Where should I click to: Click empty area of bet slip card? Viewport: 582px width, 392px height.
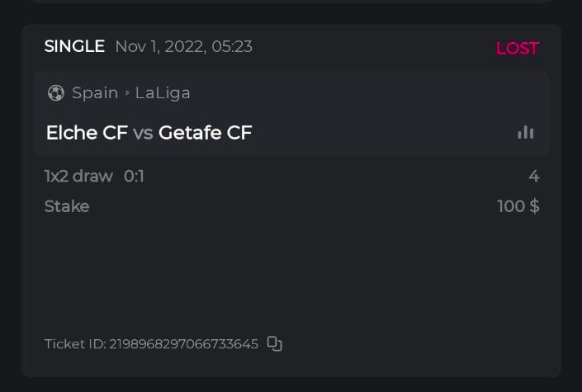[289, 272]
